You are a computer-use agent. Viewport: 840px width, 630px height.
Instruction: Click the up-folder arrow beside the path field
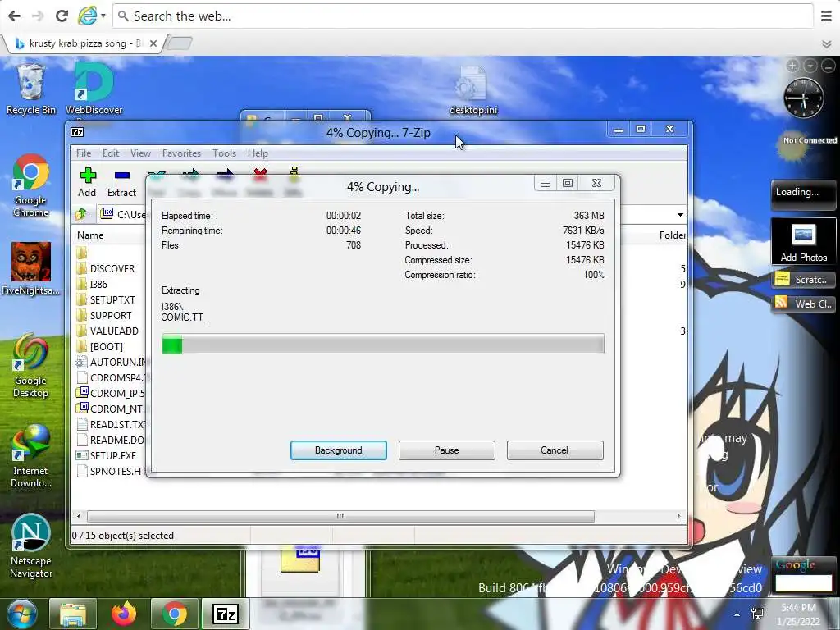(81, 214)
